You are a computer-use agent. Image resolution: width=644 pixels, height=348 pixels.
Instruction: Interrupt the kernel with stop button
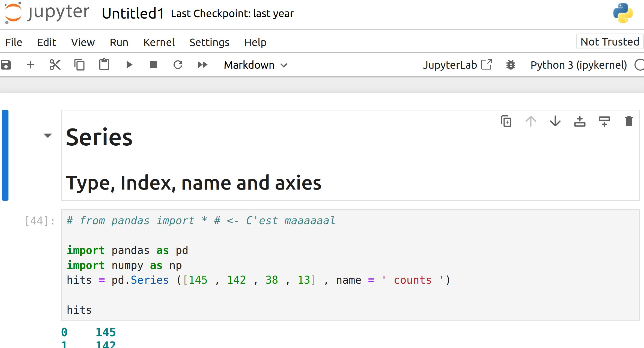tap(153, 65)
